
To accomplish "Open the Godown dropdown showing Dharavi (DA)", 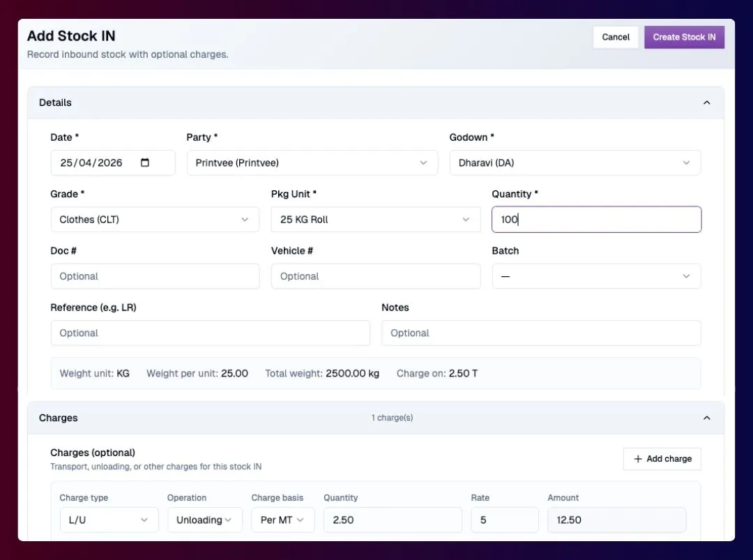I will pos(575,162).
